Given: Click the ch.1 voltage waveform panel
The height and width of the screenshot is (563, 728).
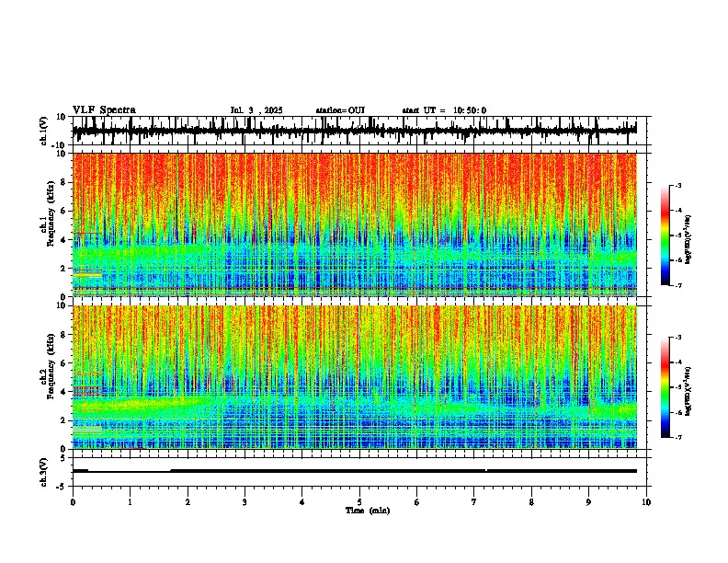Looking at the screenshot, I should click(361, 131).
